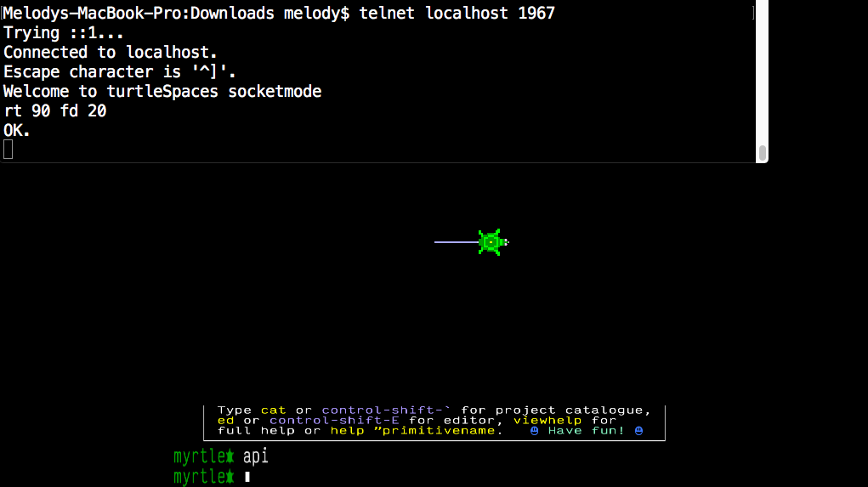868x487 pixels.
Task: Click the yellow "ed" command in help text
Action: click(226, 420)
